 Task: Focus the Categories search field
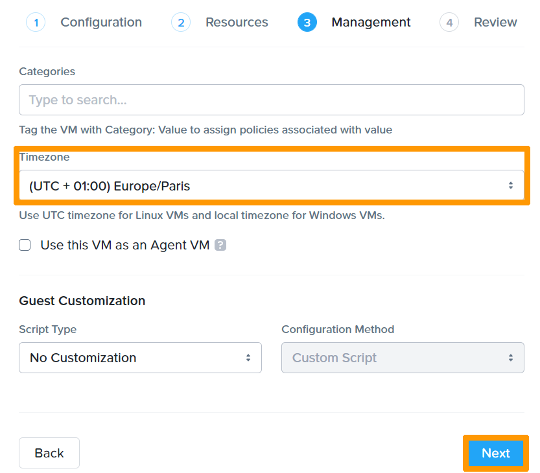(272, 100)
